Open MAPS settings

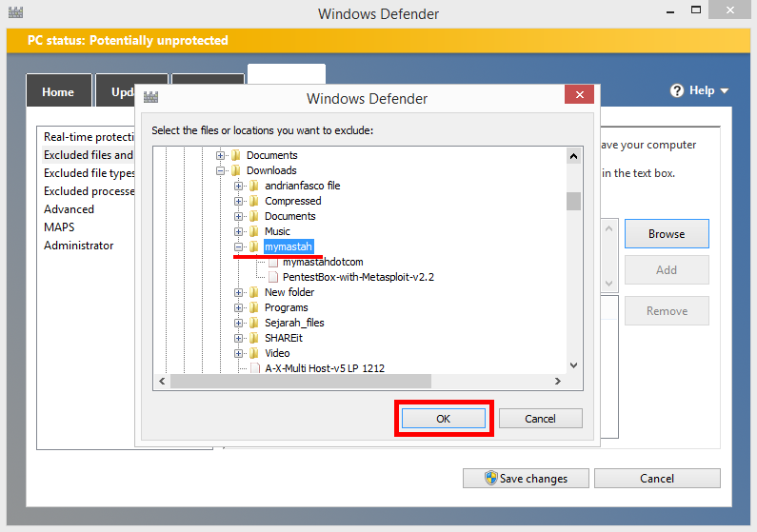pos(59,227)
